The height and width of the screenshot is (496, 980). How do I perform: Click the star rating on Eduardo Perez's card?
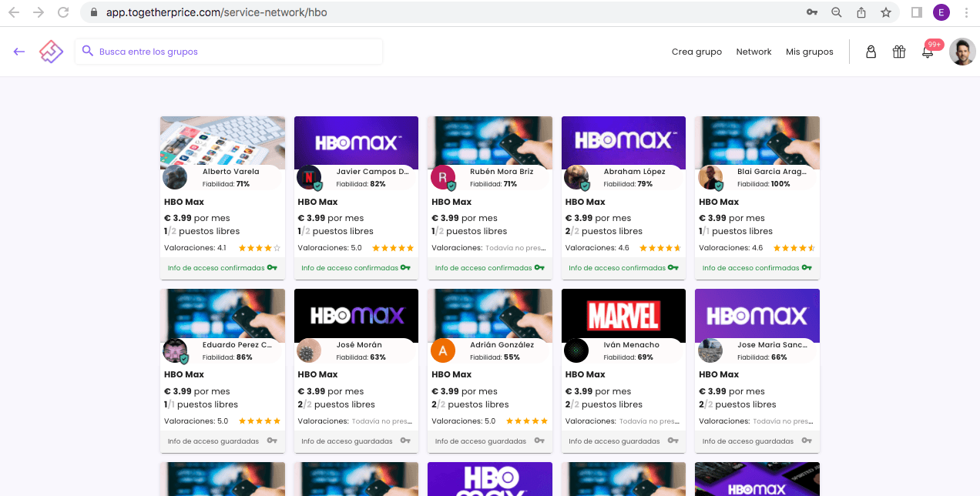(260, 421)
